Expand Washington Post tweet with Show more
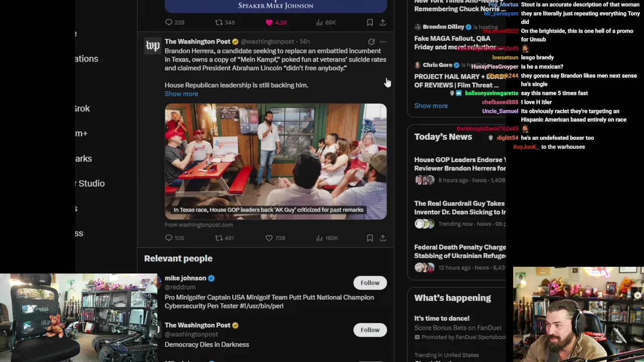Viewport: 644px width, 362px height. [x=181, y=94]
